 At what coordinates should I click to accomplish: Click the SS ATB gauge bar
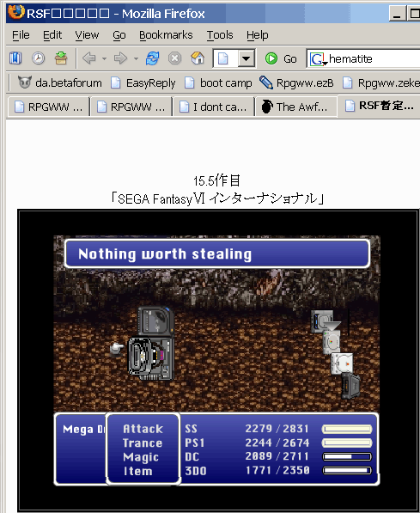[347, 429]
